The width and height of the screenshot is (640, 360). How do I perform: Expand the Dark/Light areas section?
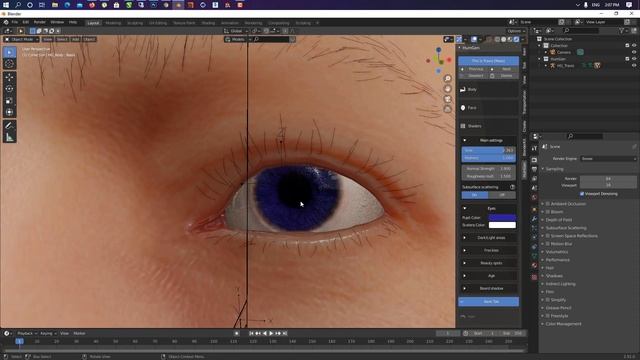coord(488,238)
